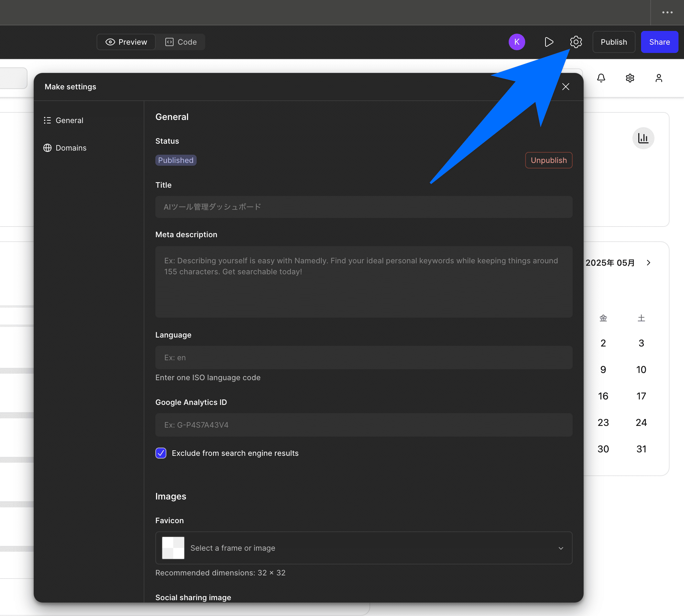
Task: Close the Make settings dialog
Action: tap(565, 87)
